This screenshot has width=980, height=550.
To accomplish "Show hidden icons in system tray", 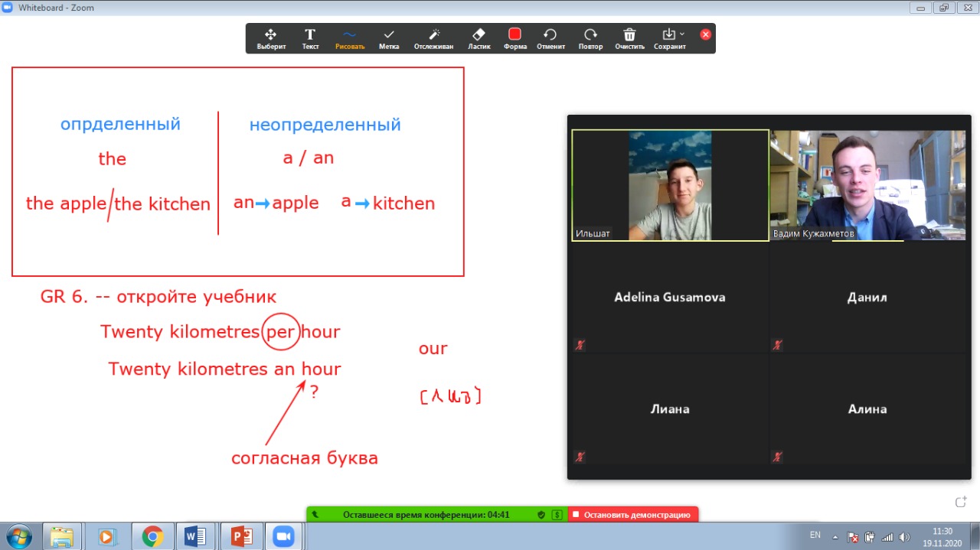I will (835, 537).
